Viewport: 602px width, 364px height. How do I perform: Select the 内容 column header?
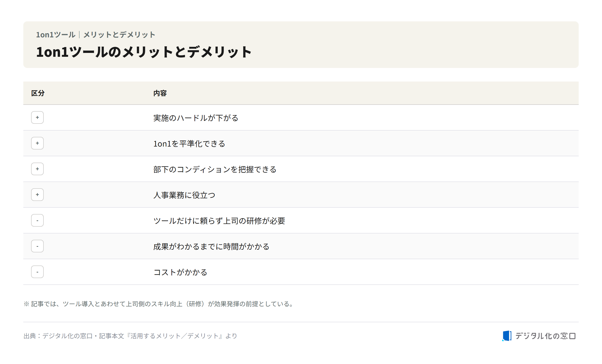pyautogui.click(x=160, y=93)
